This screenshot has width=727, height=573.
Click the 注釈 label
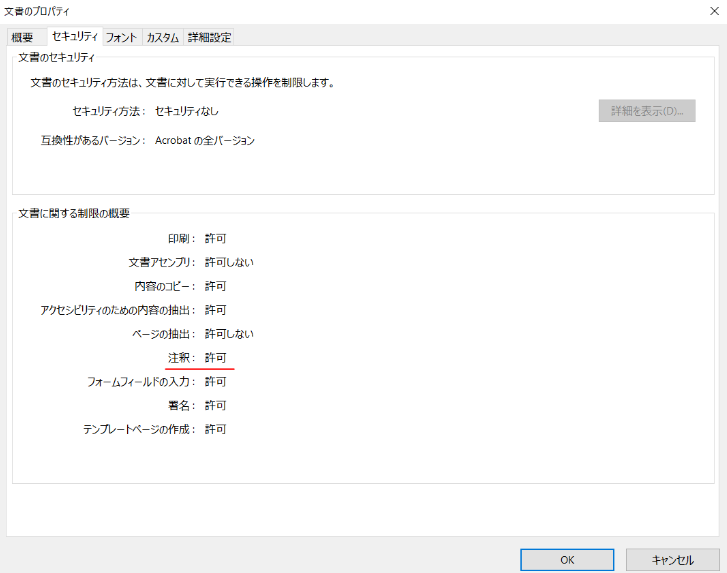179,358
